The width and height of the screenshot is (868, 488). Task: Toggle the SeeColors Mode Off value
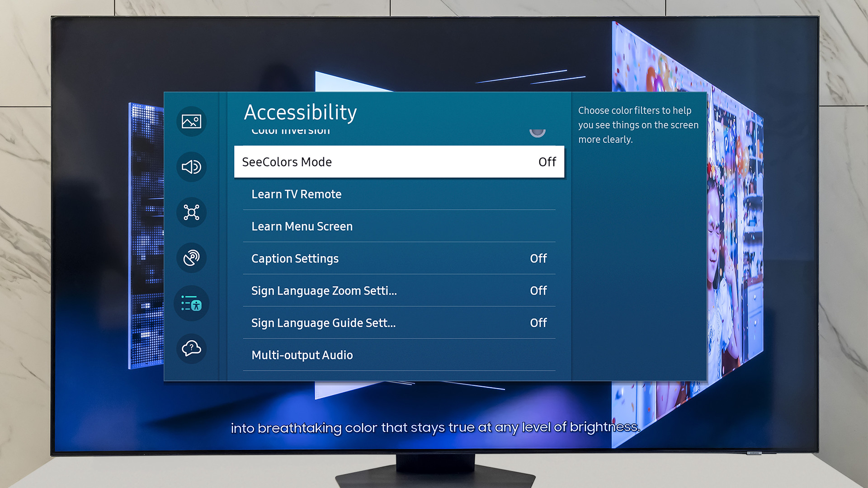[547, 162]
